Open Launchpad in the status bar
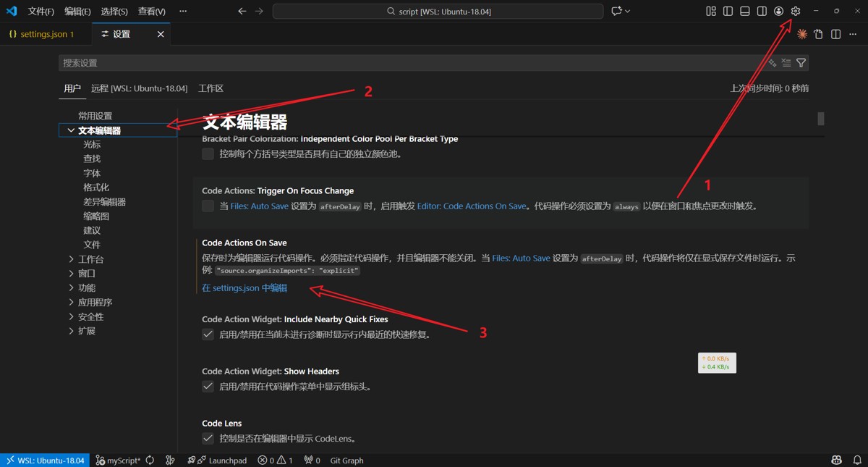868x467 pixels. [217, 460]
